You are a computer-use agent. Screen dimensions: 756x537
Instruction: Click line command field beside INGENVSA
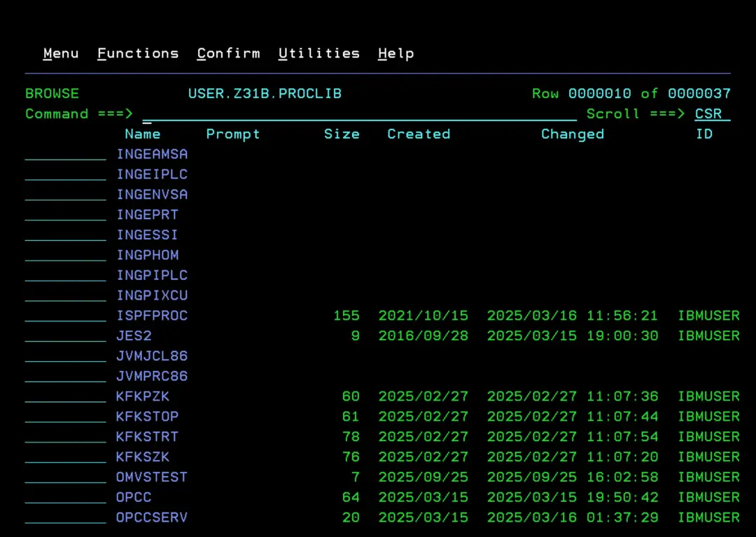[x=66, y=195]
